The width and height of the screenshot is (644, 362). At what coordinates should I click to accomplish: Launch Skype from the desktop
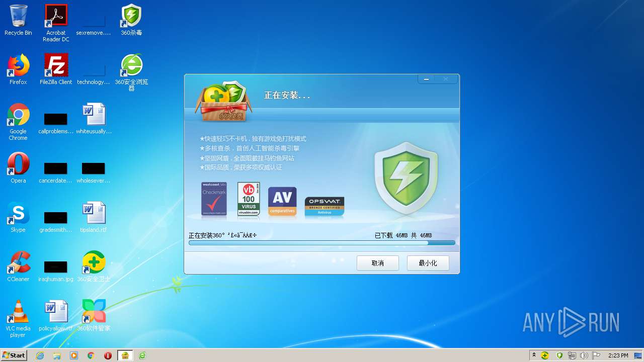pos(18,217)
